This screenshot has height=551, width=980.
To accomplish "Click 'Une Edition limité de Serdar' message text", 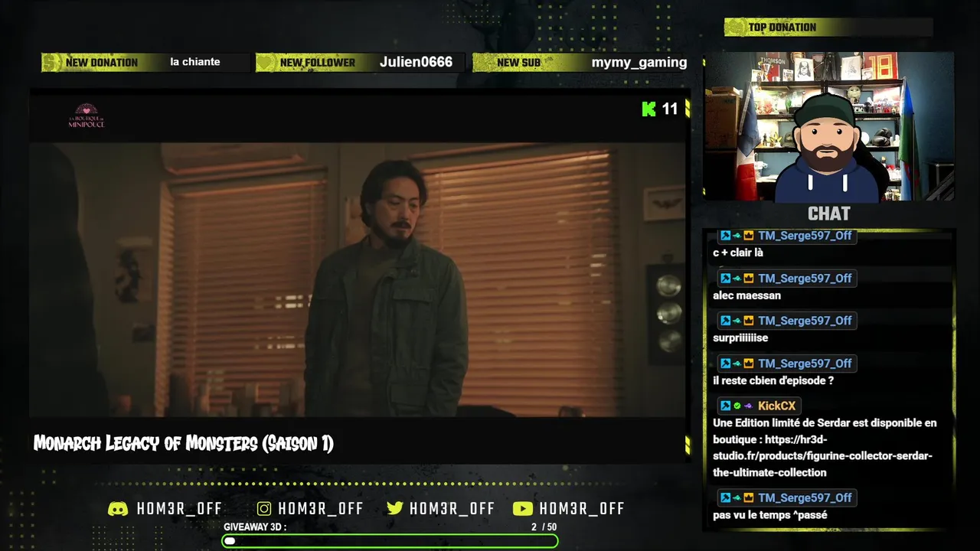I will tap(825, 448).
